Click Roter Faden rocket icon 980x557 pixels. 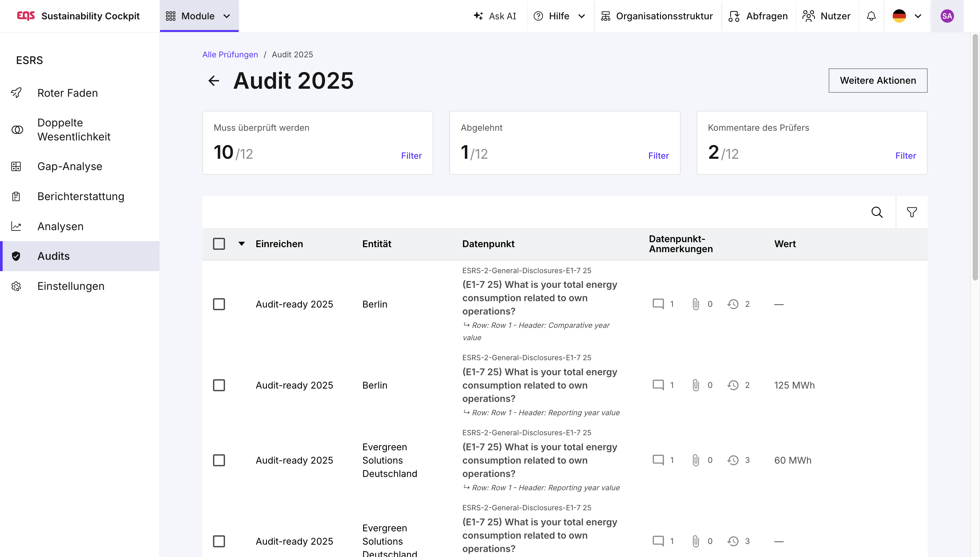16,93
